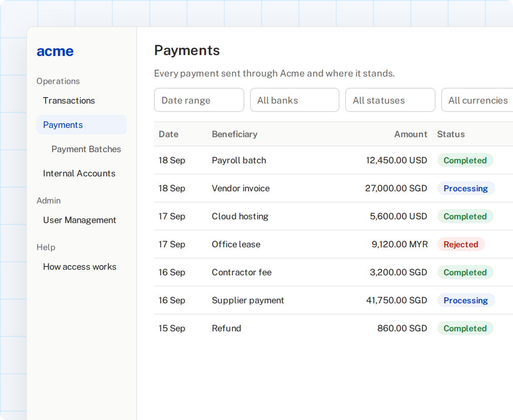The width and height of the screenshot is (513, 420).
Task: Click Processing badge for Supplier payment
Action: (466, 300)
